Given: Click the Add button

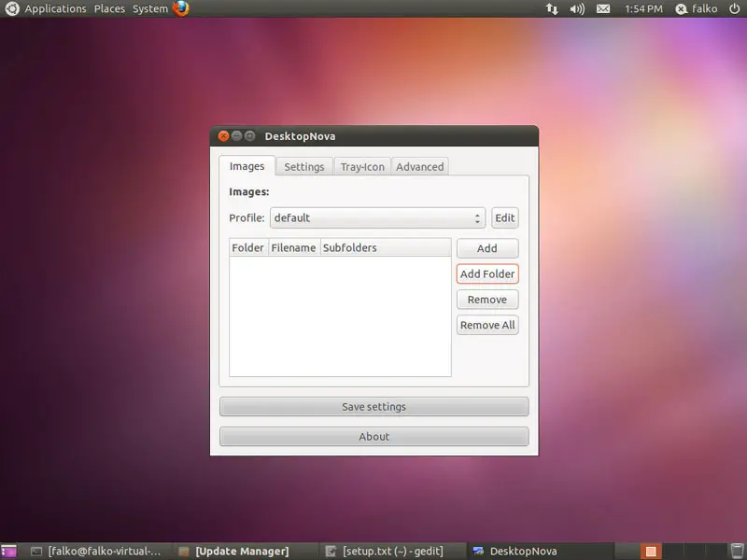Looking at the screenshot, I should pos(487,248).
